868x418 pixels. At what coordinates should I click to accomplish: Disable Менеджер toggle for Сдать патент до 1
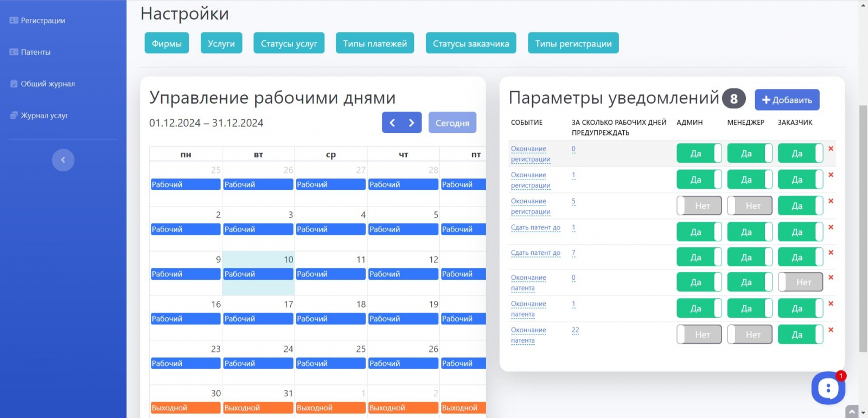coord(750,232)
